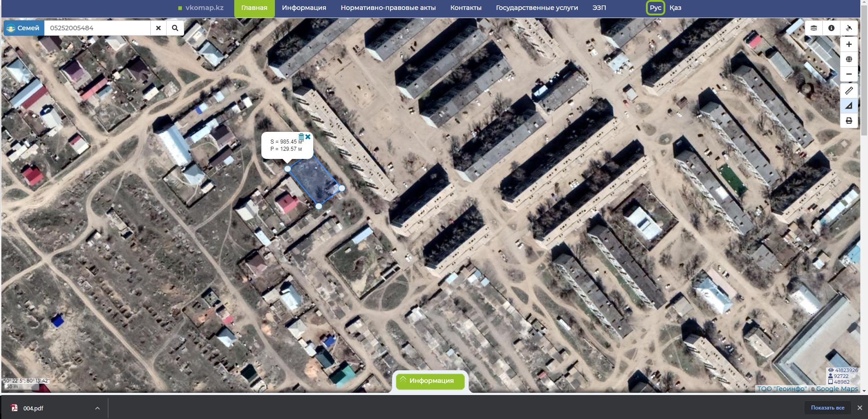Switch language to Қаз
This screenshot has width=868, height=419.
(675, 8)
